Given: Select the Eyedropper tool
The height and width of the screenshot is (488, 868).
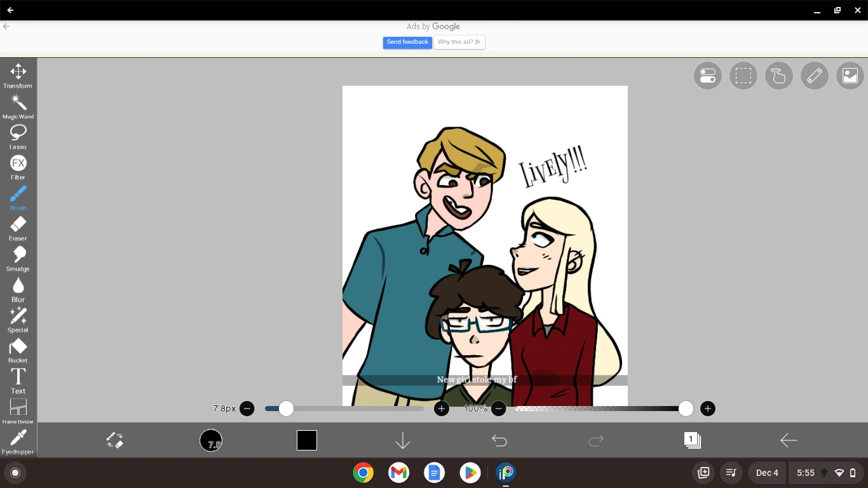Looking at the screenshot, I should pos(18,437).
